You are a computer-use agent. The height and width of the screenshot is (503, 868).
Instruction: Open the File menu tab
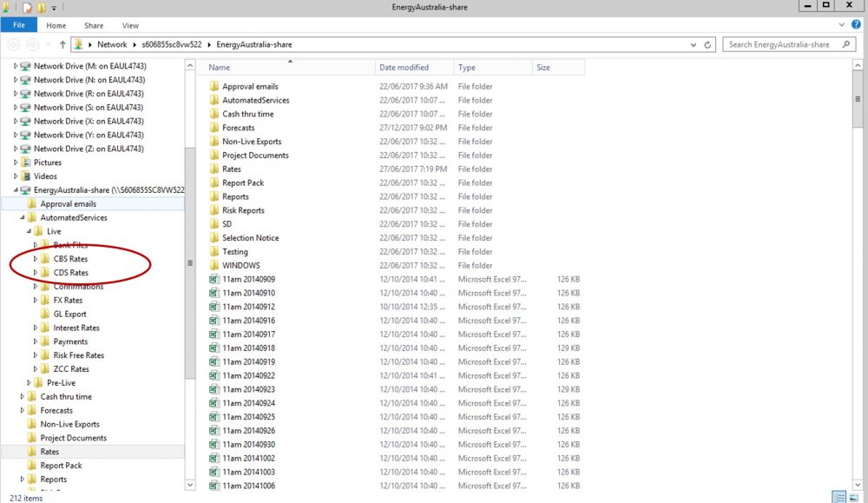19,25
